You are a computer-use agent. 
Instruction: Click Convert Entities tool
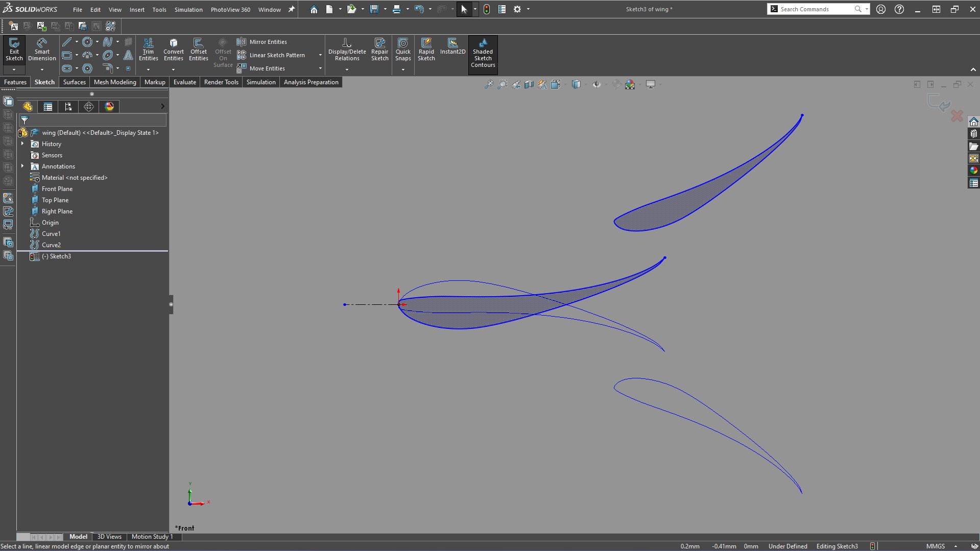(174, 50)
